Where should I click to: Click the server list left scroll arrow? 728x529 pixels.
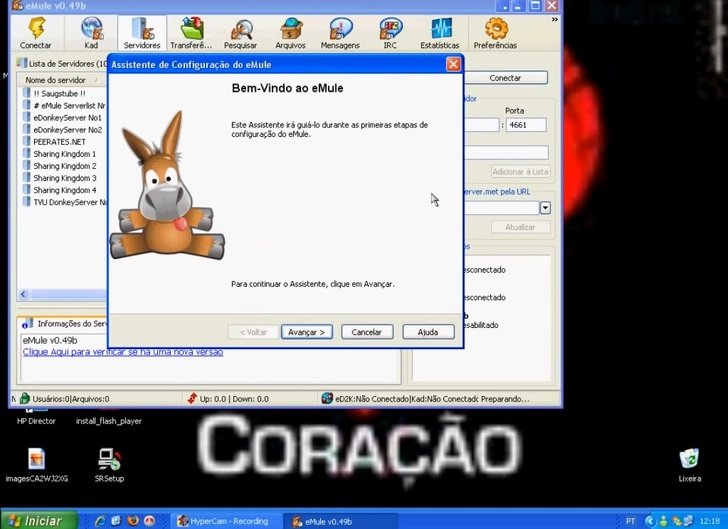click(24, 294)
